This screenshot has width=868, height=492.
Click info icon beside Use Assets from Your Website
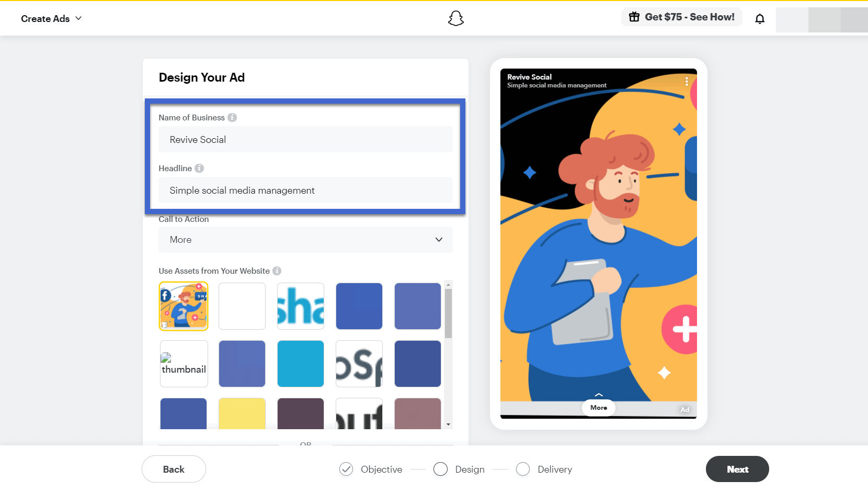[x=277, y=271]
